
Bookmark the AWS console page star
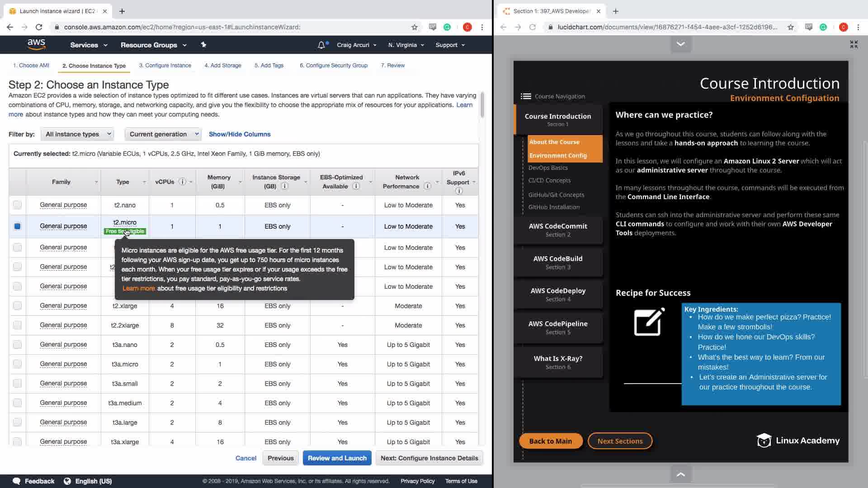pyautogui.click(x=415, y=27)
